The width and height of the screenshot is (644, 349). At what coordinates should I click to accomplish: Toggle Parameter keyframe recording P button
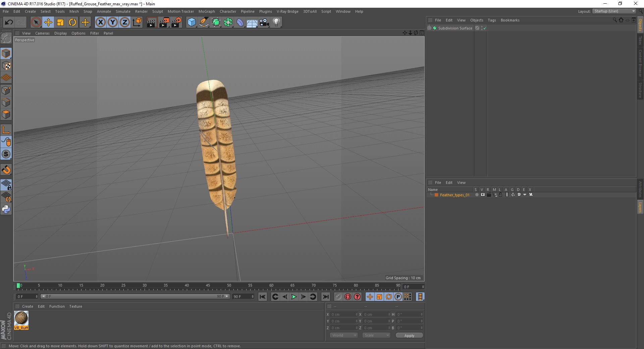(398, 297)
